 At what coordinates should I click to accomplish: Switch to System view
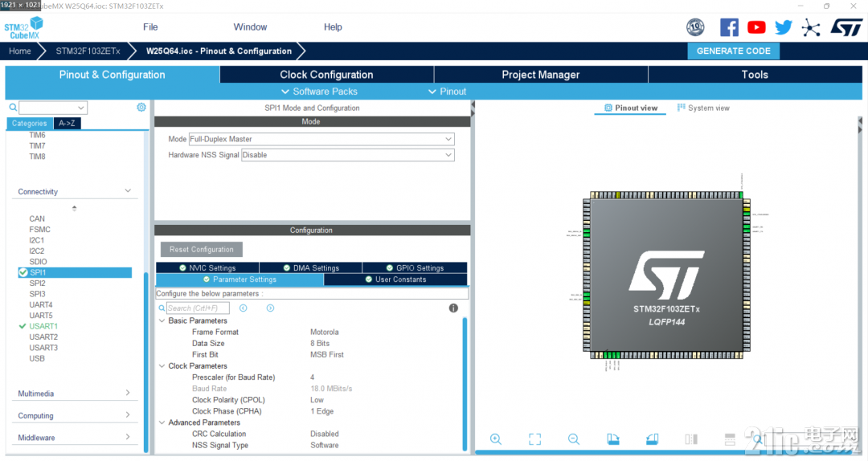703,108
